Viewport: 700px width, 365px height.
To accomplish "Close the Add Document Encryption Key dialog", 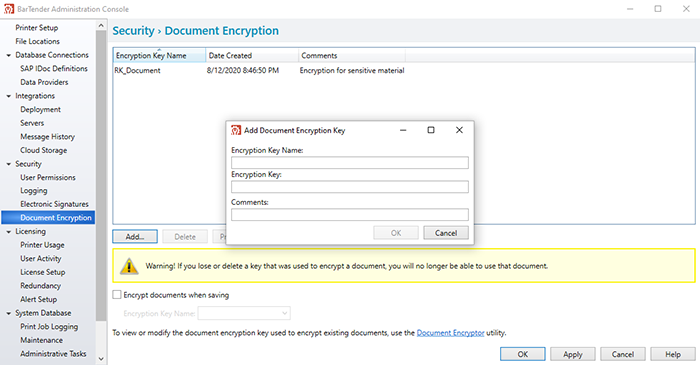I will pyautogui.click(x=459, y=130).
